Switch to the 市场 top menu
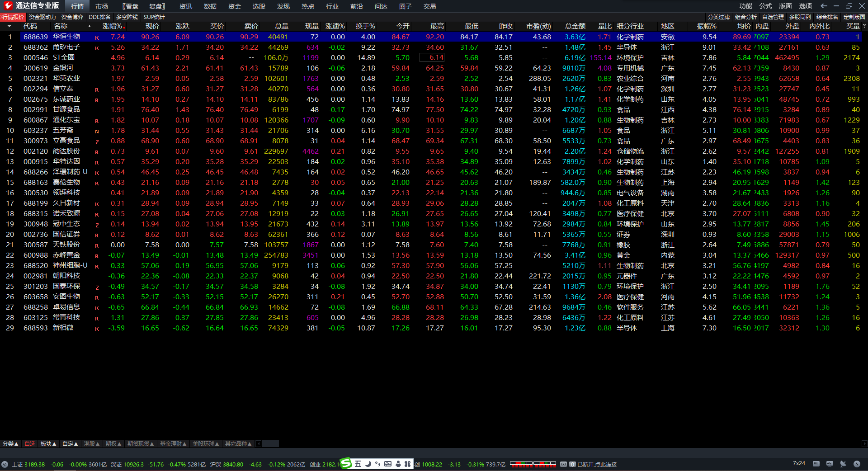The image size is (868, 471). click(x=102, y=6)
